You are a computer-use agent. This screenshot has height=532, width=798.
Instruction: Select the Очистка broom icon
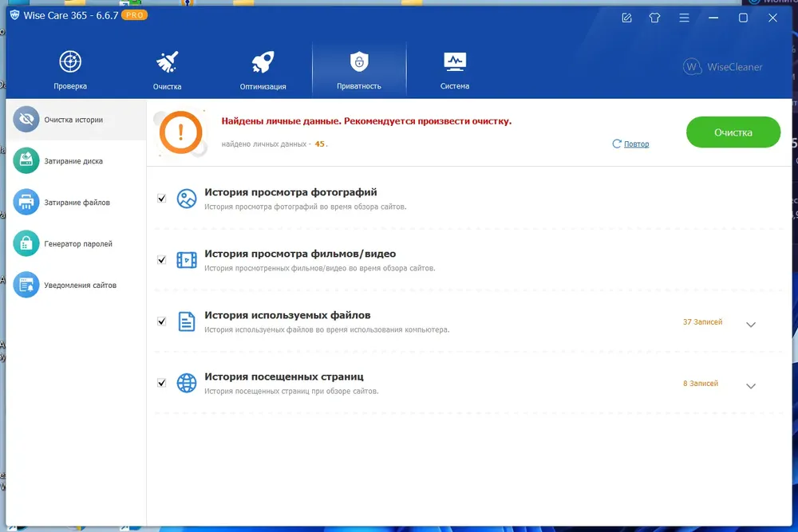167,62
